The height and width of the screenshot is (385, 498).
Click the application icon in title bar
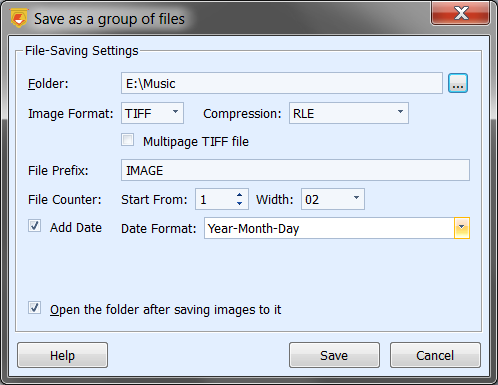click(x=19, y=18)
